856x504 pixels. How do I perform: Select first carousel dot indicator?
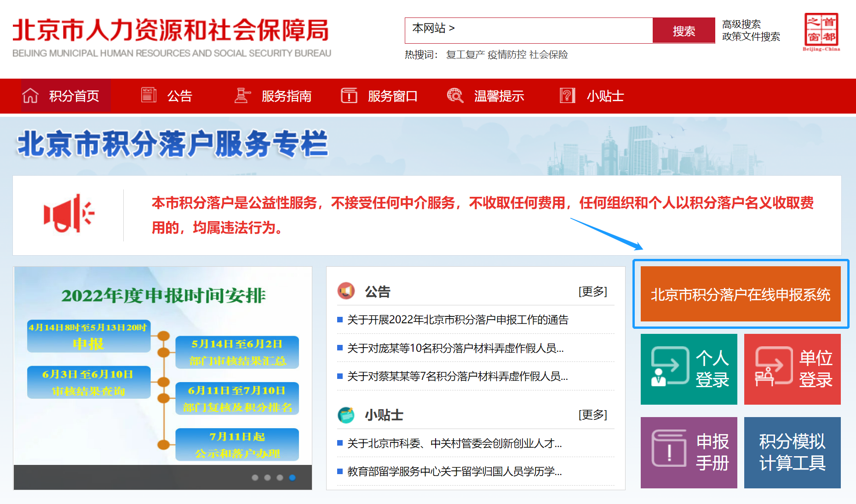pyautogui.click(x=255, y=478)
